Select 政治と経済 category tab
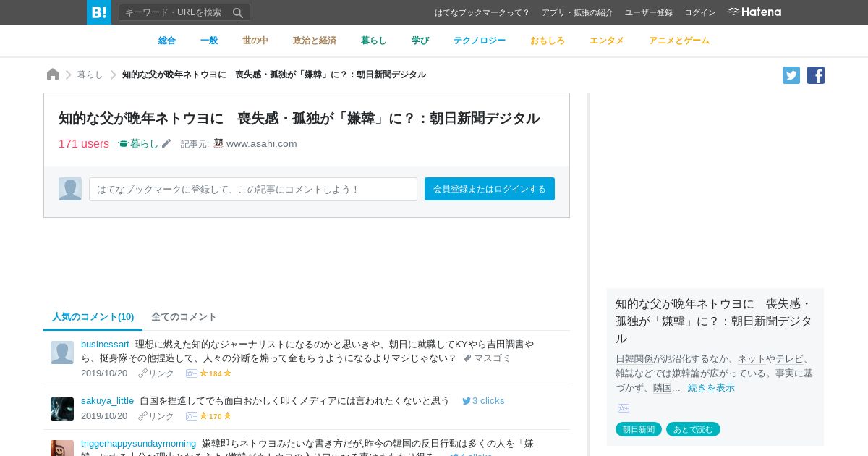 [x=315, y=41]
